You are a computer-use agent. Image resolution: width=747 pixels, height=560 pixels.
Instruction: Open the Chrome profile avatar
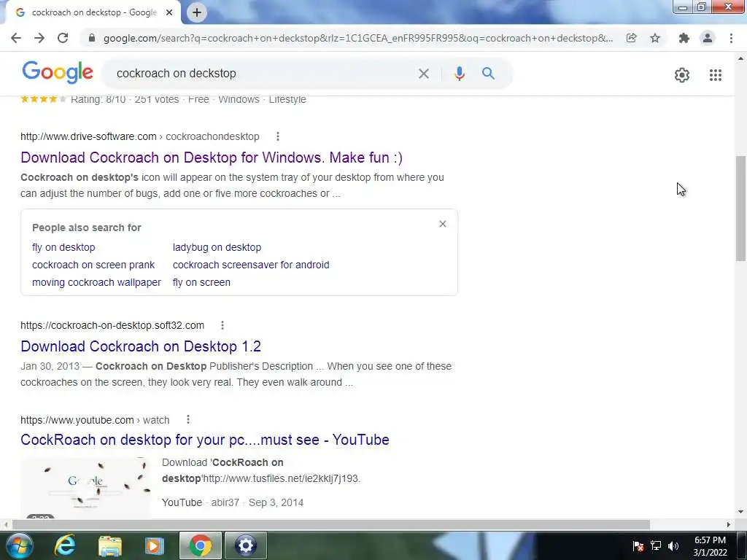coord(708,38)
